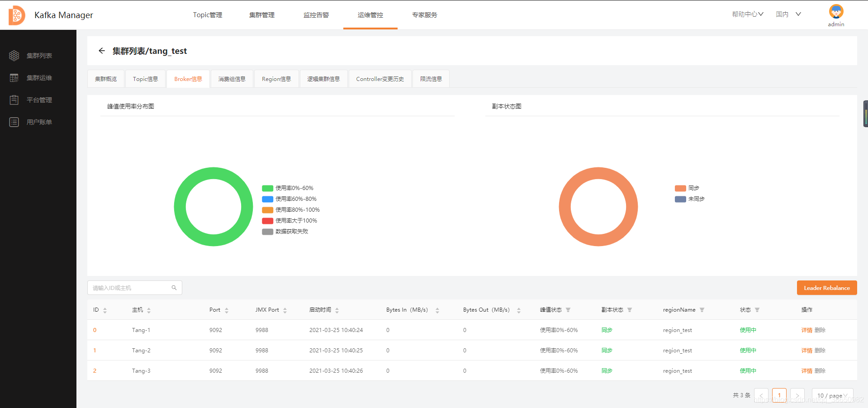Sort table by JMX Port column
Screen dimensions: 868x408
[285, 310]
